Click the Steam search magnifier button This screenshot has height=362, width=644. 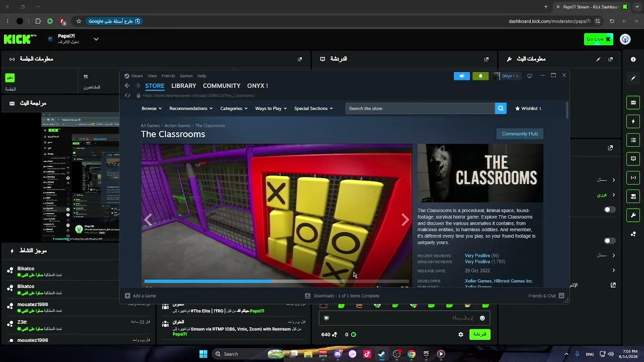coord(501,109)
